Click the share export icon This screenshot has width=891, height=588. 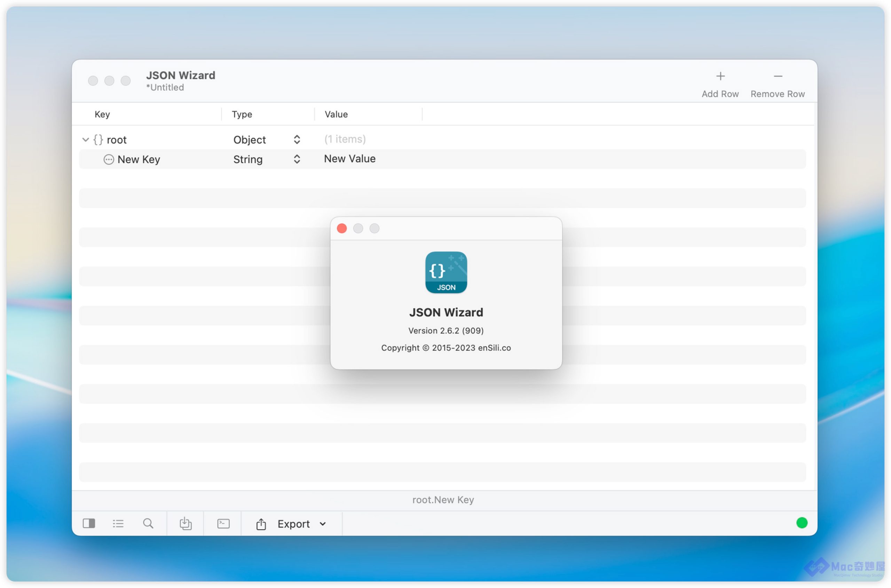coord(261,524)
